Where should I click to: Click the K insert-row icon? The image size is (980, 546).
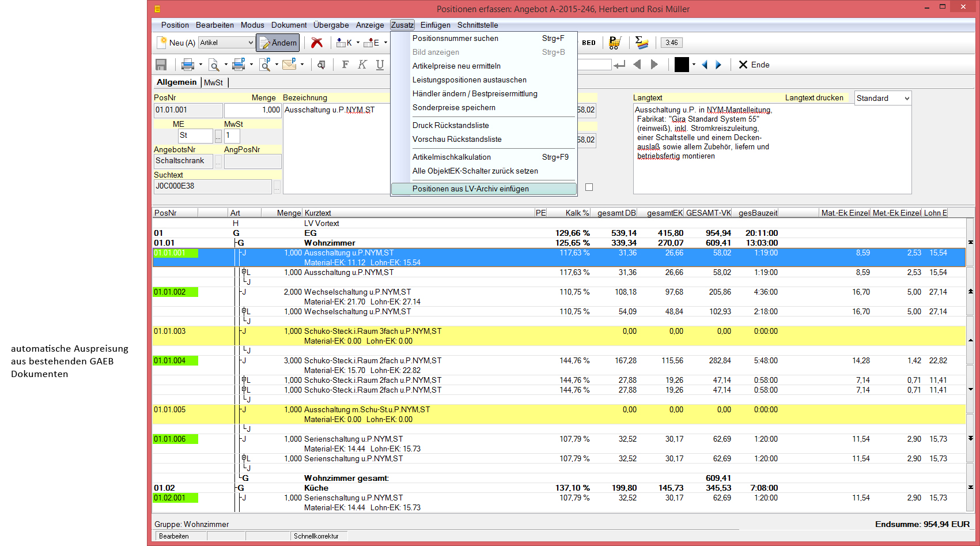click(x=344, y=43)
